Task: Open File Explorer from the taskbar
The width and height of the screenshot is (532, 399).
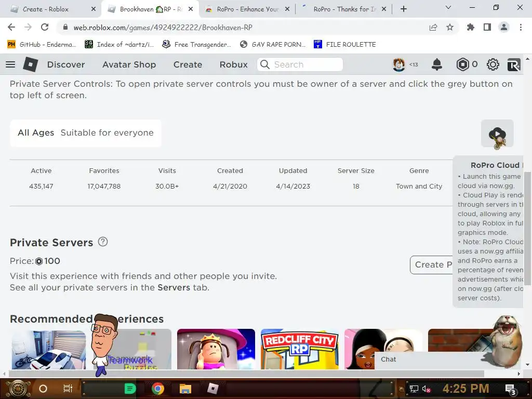Action: [185, 389]
